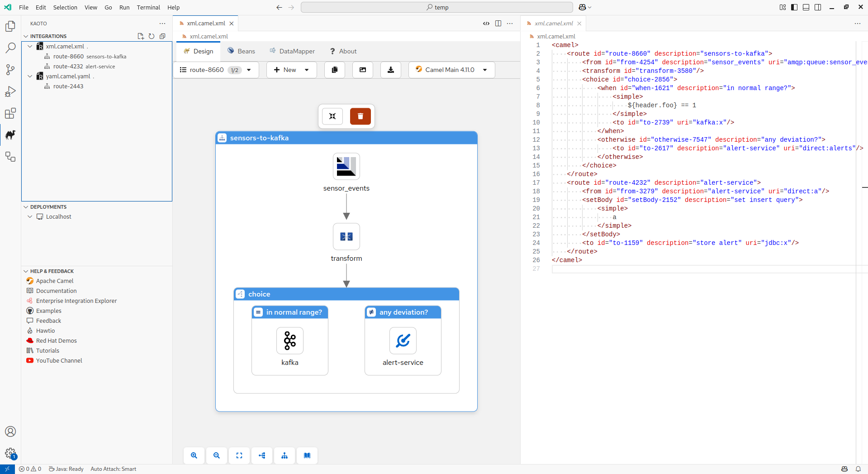Click the collapse route icon next to trash
The image size is (868, 474).
click(x=332, y=116)
